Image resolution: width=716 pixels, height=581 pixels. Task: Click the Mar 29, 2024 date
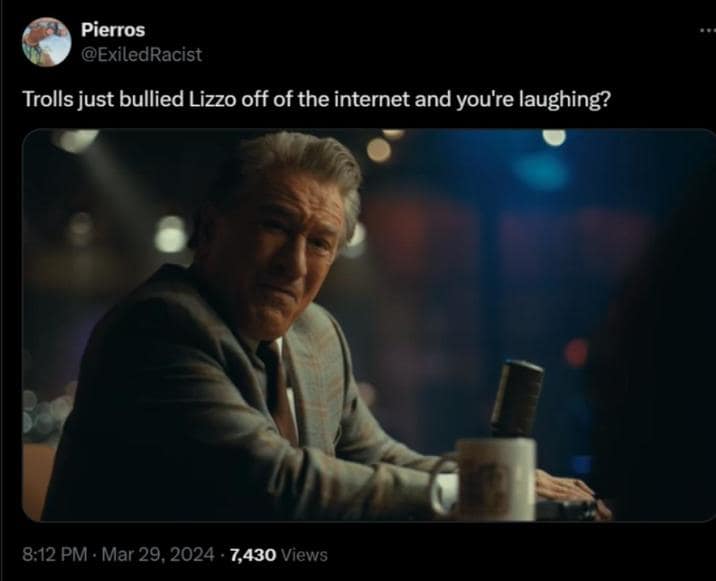[x=158, y=555]
